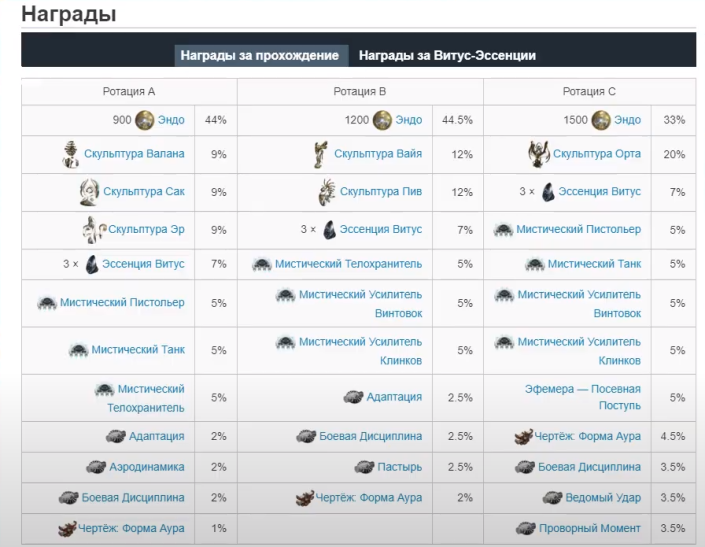
Task: Open the Эфемера — Посевная Поступь link
Action: (x=583, y=397)
